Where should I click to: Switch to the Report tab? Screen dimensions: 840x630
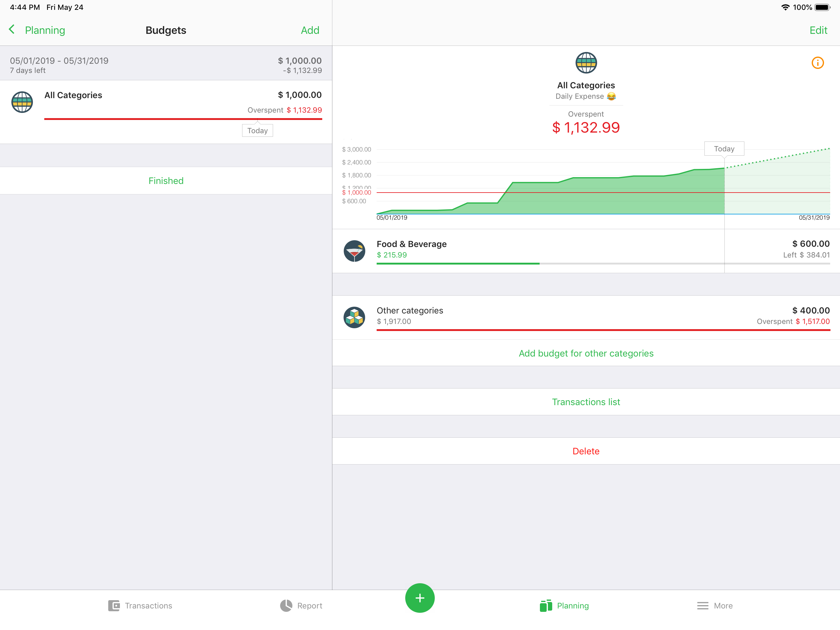301,605
